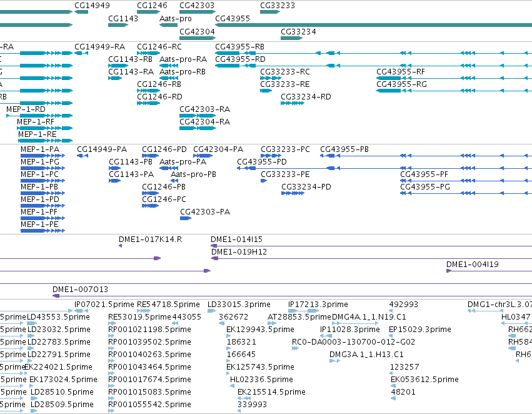The image size is (532, 414).
Task: Select transcript CG43955-RB
Action: click(239, 47)
